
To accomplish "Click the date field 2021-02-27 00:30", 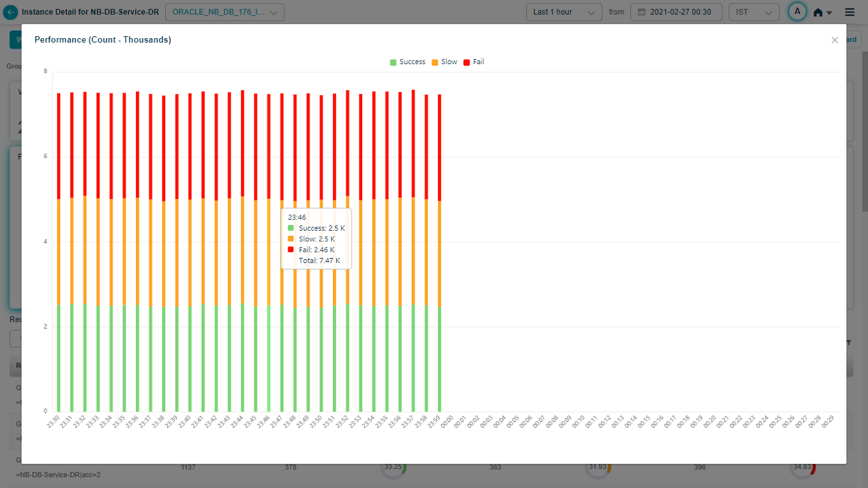I will (680, 12).
